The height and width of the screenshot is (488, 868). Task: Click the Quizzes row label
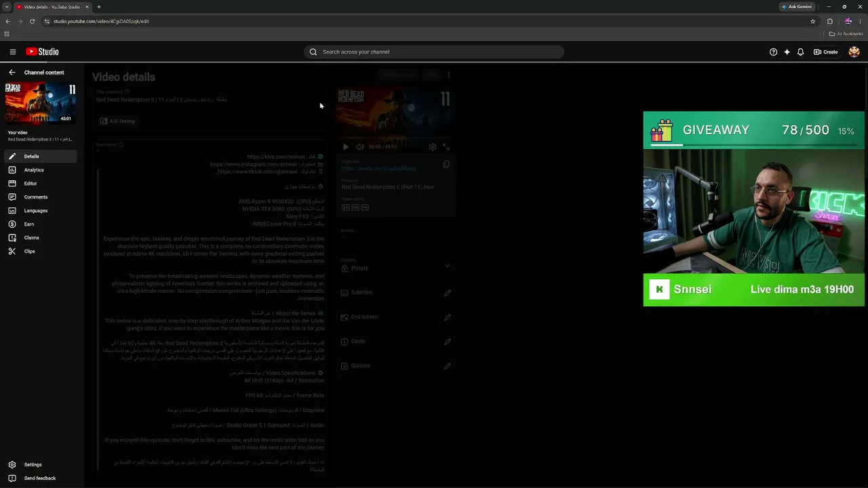click(x=361, y=366)
